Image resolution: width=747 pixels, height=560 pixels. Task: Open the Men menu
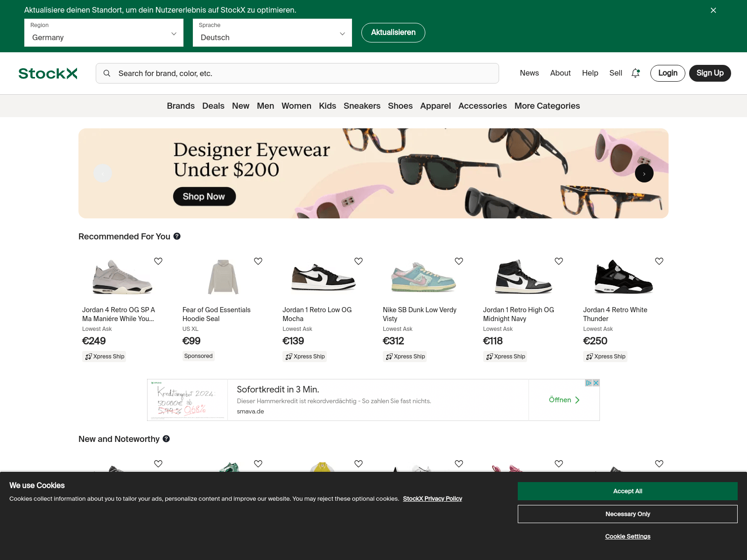[x=265, y=106]
